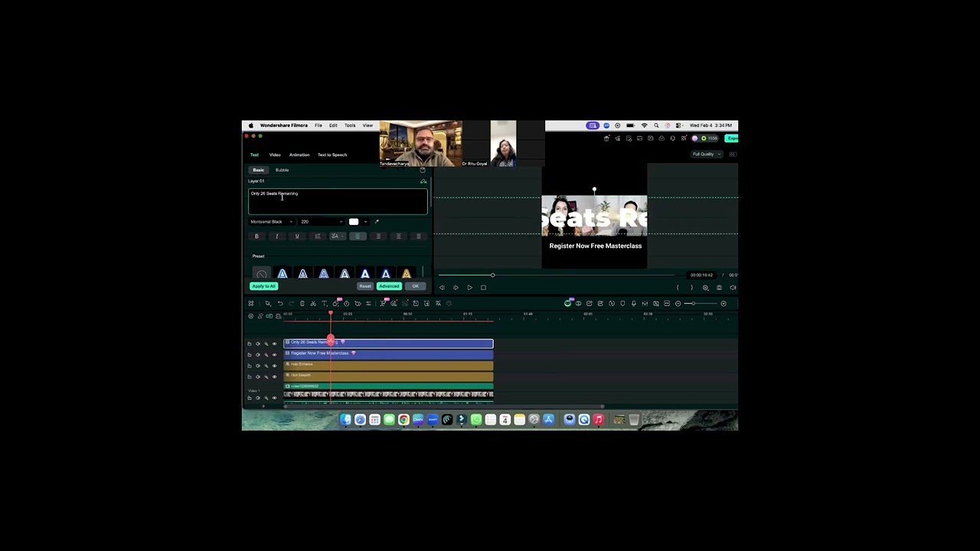Pick a color with the eyedropper icon

coord(377,222)
